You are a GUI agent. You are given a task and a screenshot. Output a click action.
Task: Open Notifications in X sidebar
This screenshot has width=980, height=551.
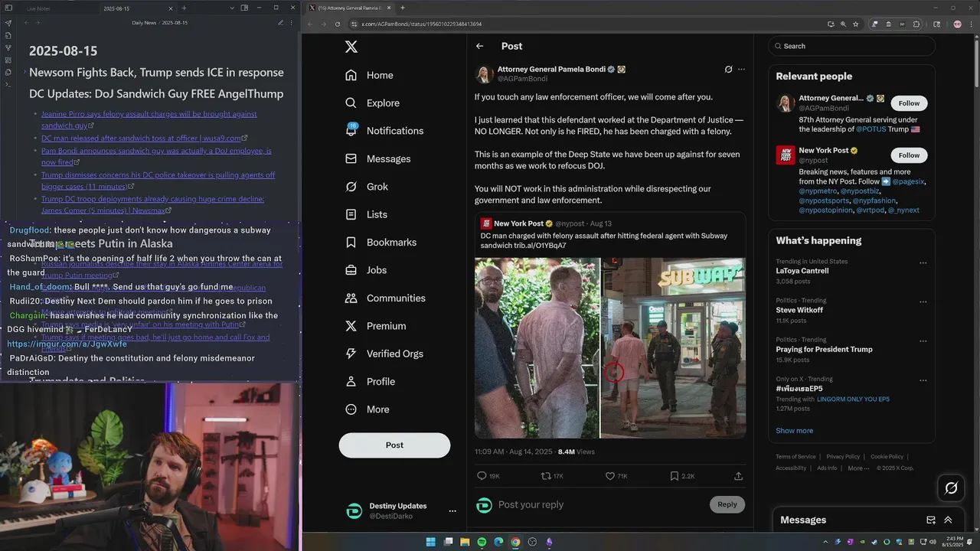pyautogui.click(x=384, y=131)
